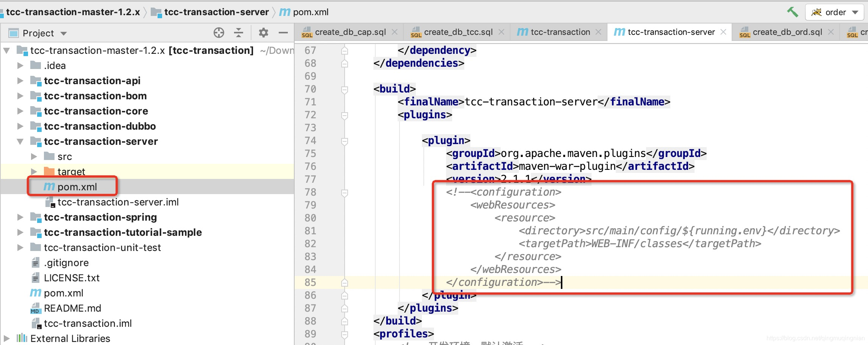Expand the tcc-transaction-spring module

pos(20,217)
